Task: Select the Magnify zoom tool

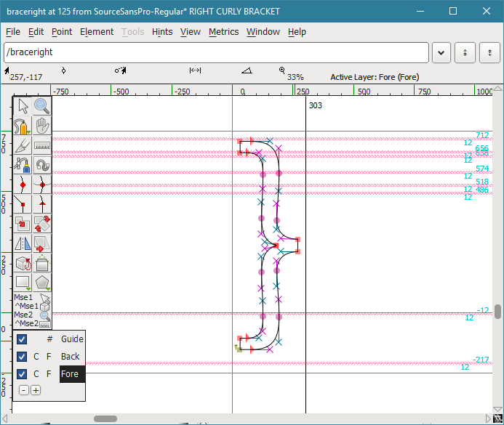Action: click(x=42, y=106)
